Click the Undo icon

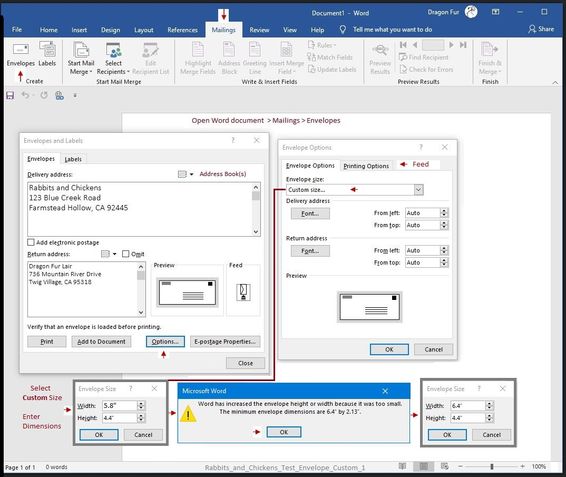coord(25,95)
